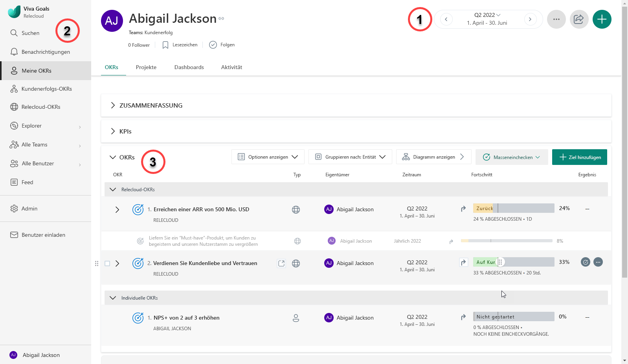Expand the ZUSAMMENFASSUNG section

click(113, 105)
